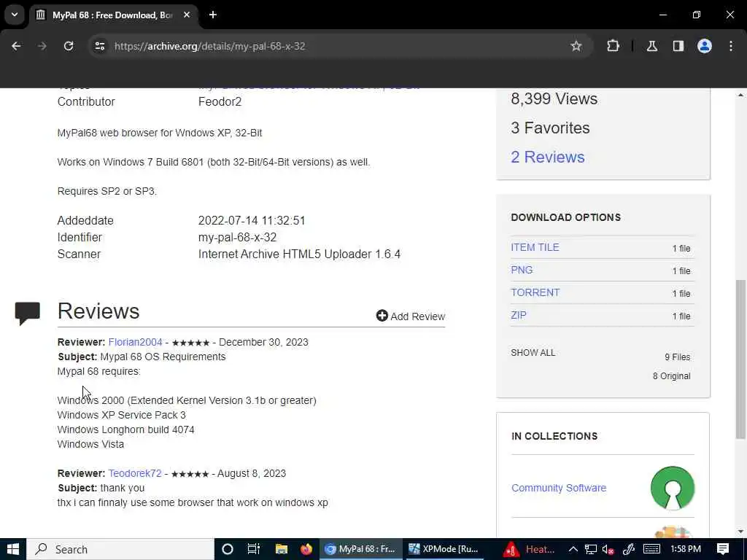
Task: Select the Subject: thank you line
Action: tap(101, 488)
